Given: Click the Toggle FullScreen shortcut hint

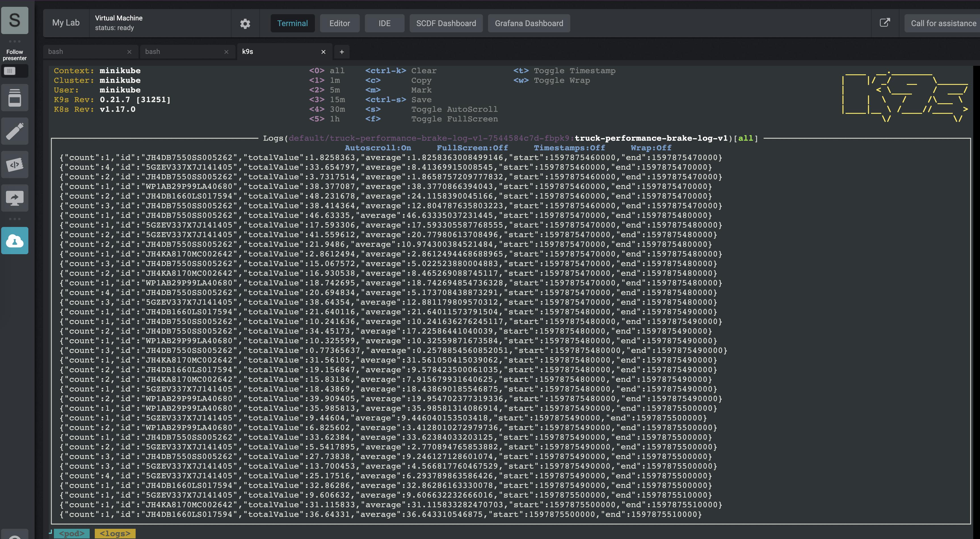Looking at the screenshot, I should 432,119.
